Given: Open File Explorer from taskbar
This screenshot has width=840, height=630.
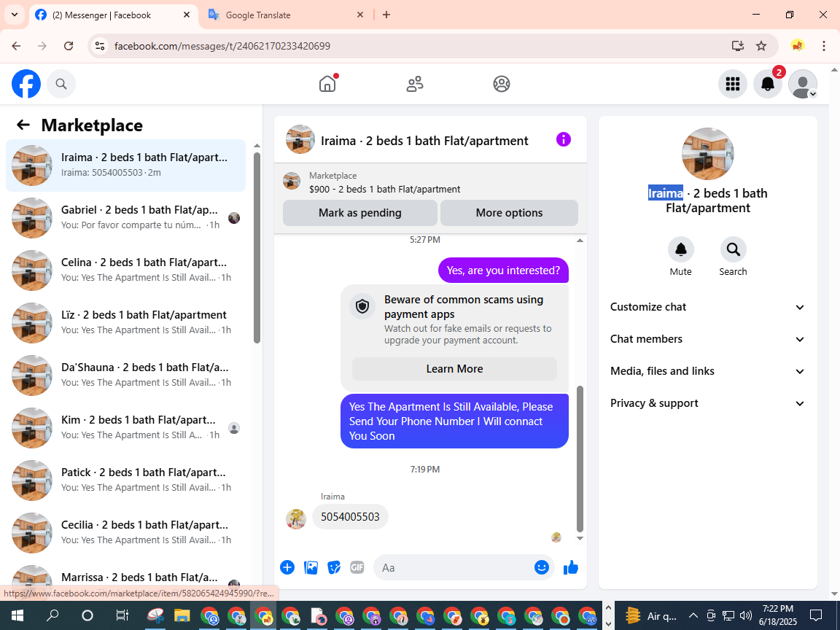Looking at the screenshot, I should click(x=182, y=615).
